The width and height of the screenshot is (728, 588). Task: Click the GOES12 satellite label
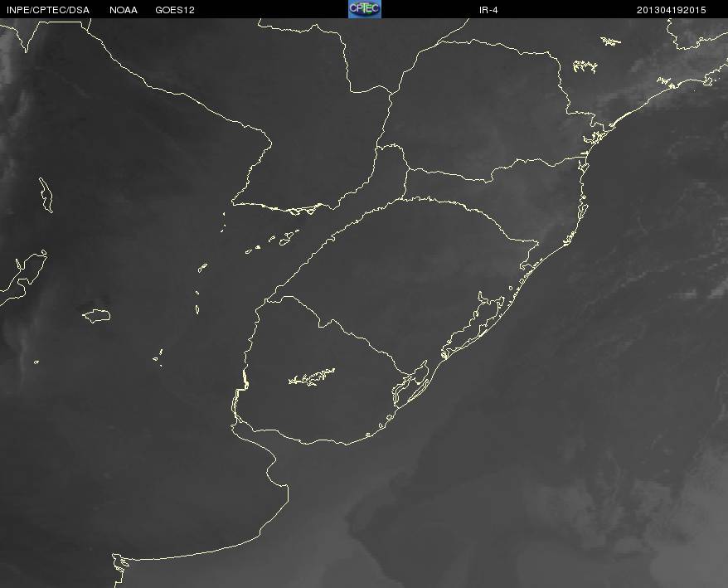(x=175, y=10)
